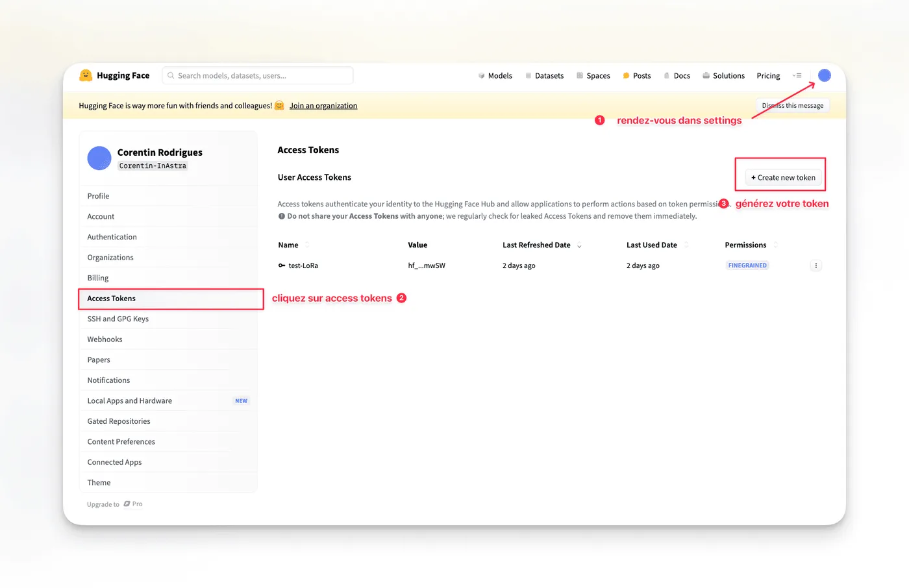Open Content Preferences settings

(x=168, y=441)
